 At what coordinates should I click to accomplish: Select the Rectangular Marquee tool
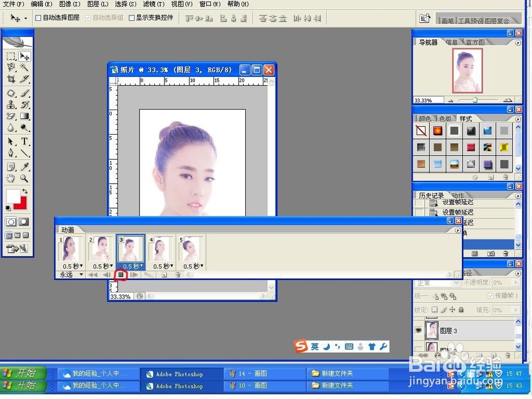point(11,56)
